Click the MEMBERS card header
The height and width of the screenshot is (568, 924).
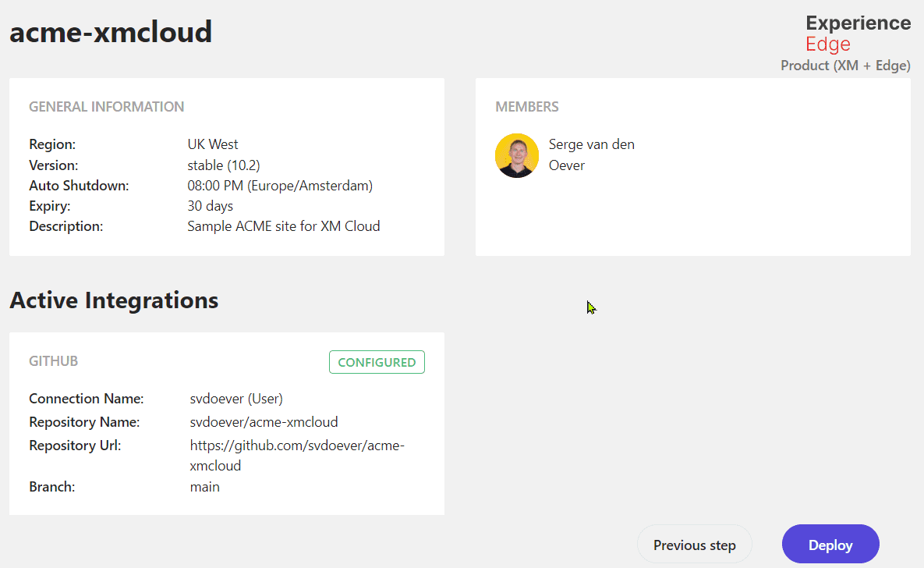[x=527, y=107]
